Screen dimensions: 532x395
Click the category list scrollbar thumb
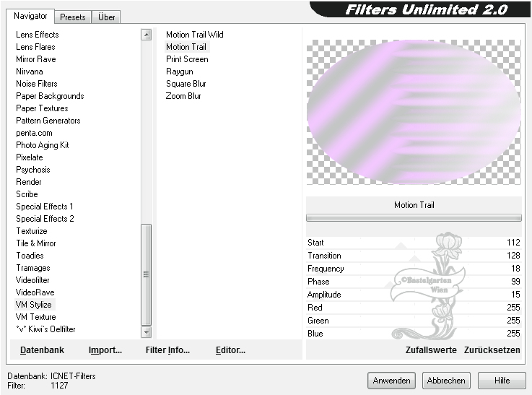point(147,274)
